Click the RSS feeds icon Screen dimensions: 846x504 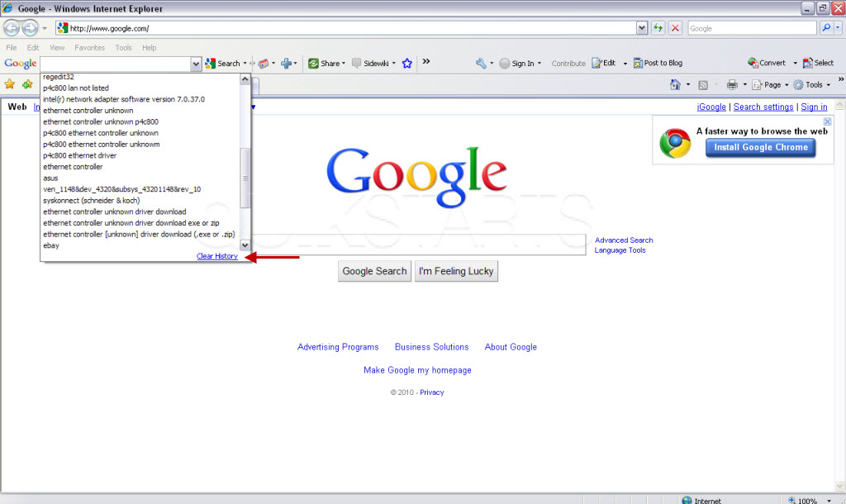(x=702, y=85)
